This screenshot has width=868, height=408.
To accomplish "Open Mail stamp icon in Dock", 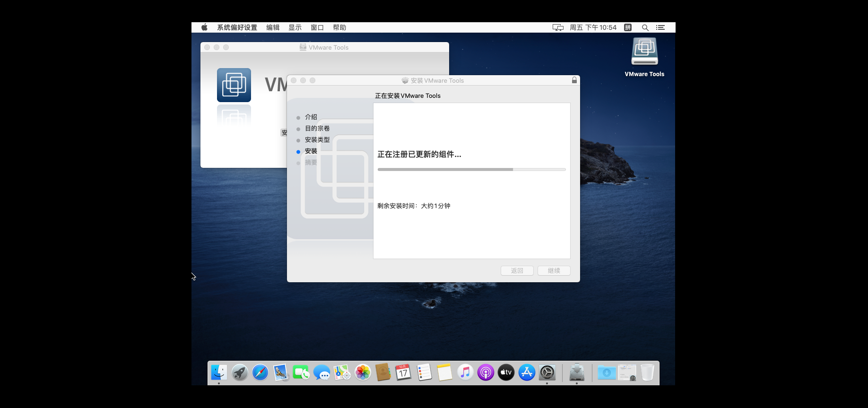I will [x=281, y=373].
